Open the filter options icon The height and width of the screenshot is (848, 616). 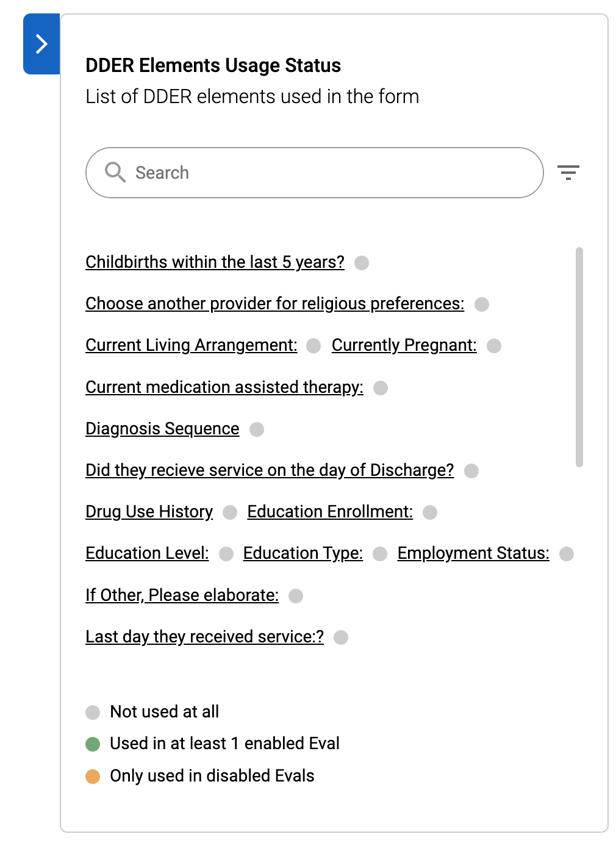(568, 173)
